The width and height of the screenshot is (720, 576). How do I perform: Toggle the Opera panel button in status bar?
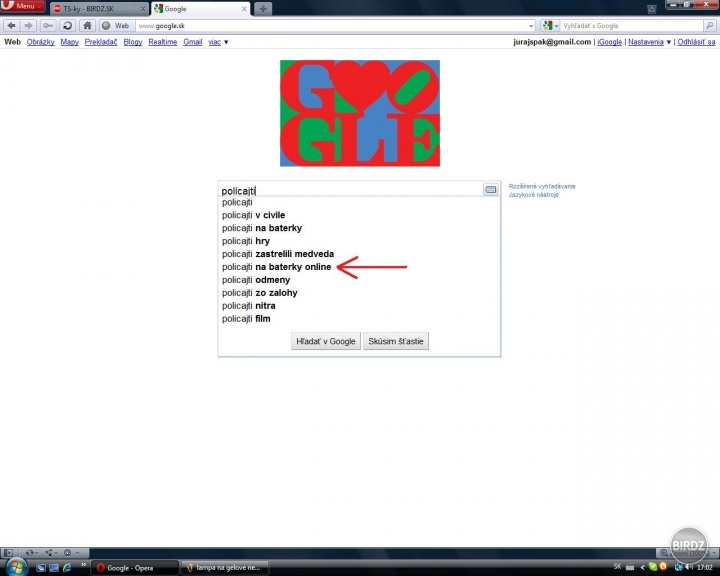[x=8, y=553]
